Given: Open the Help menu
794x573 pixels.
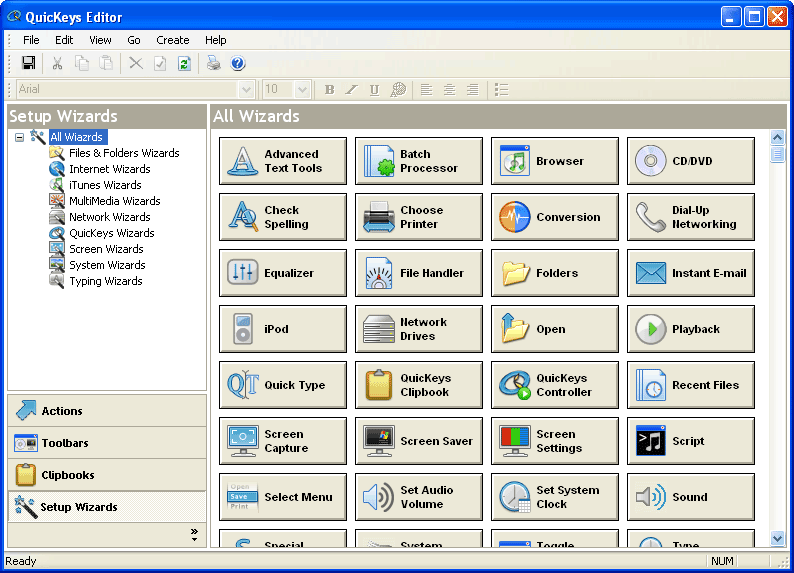Looking at the screenshot, I should (x=216, y=40).
